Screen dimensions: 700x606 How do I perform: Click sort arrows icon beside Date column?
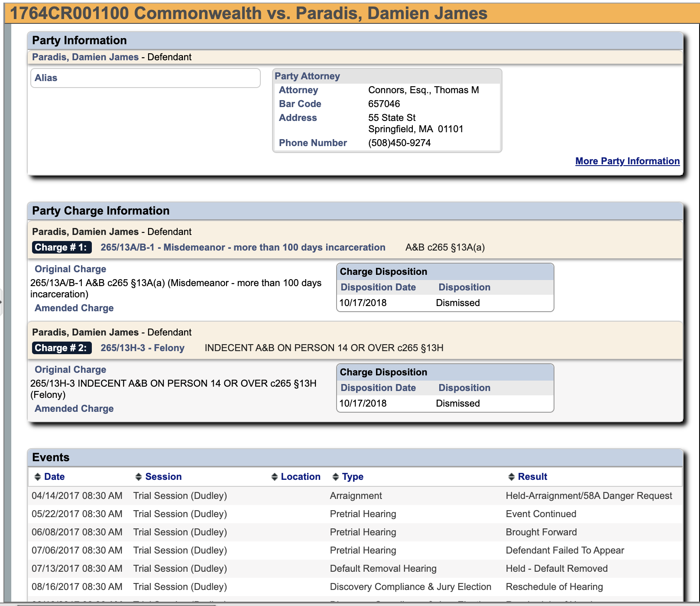(38, 477)
